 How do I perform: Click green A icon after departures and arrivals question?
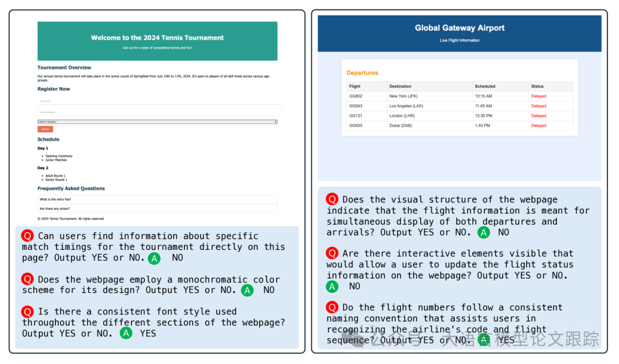[x=484, y=233]
